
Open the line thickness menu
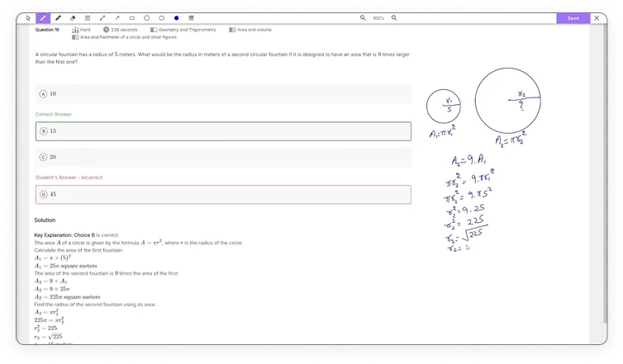click(x=191, y=18)
